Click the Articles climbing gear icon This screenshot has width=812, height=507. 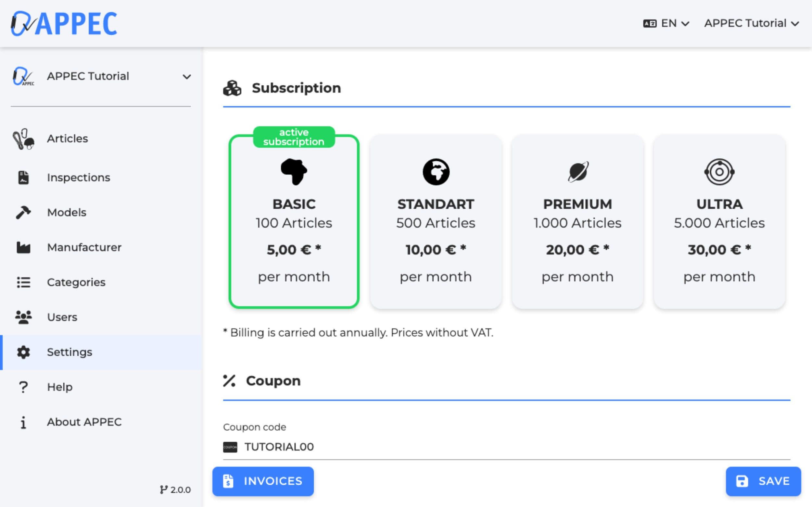(x=23, y=139)
